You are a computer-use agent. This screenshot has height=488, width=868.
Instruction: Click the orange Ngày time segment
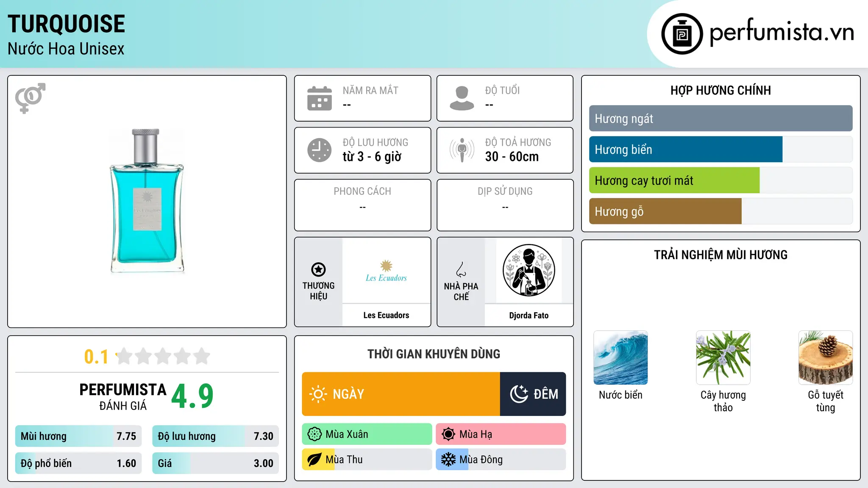pos(401,394)
